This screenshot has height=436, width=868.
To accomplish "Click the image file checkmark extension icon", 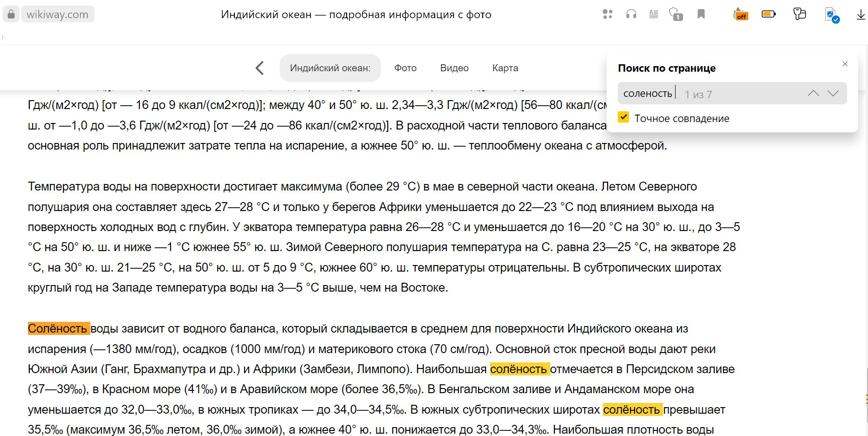I will 832,15.
